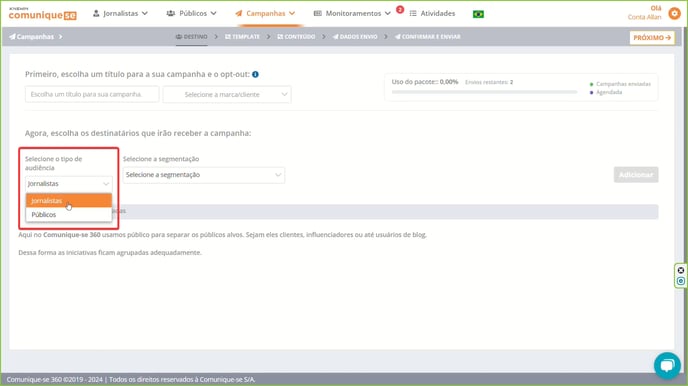This screenshot has width=688, height=386.
Task: Close the side helper widget
Action: point(681,270)
